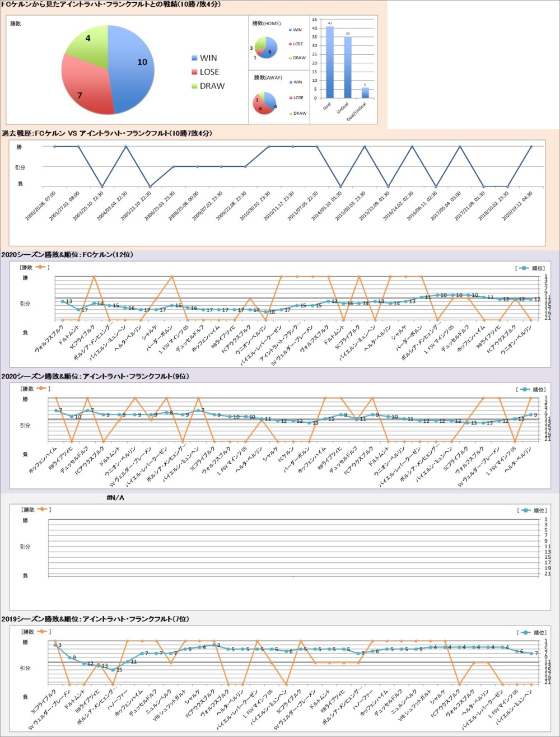Click the 2020シーズン勝敗&順位:FCケルン(12位) heading
Screen dimensions: 560x737
(67, 254)
